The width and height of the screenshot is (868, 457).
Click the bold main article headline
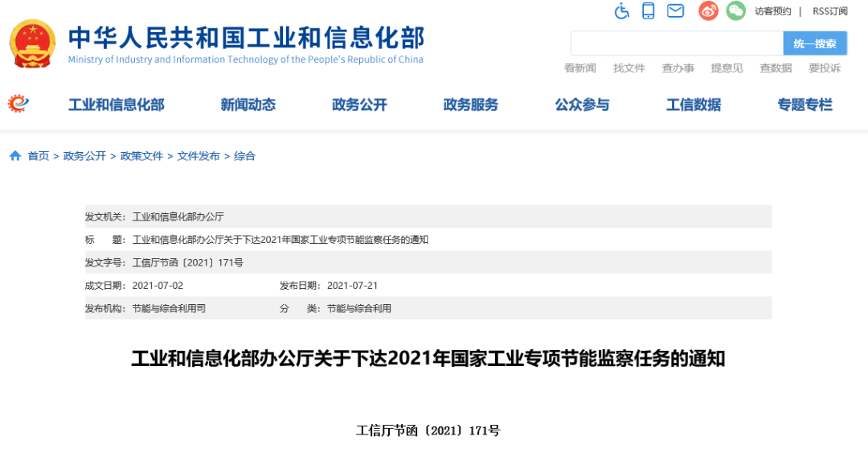click(428, 358)
